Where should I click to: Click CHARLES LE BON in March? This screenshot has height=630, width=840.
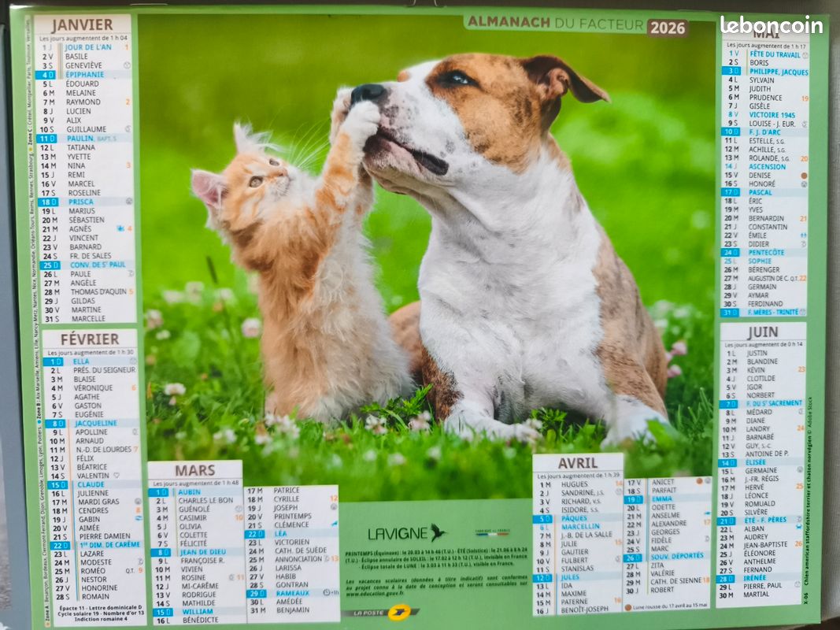tap(205, 500)
